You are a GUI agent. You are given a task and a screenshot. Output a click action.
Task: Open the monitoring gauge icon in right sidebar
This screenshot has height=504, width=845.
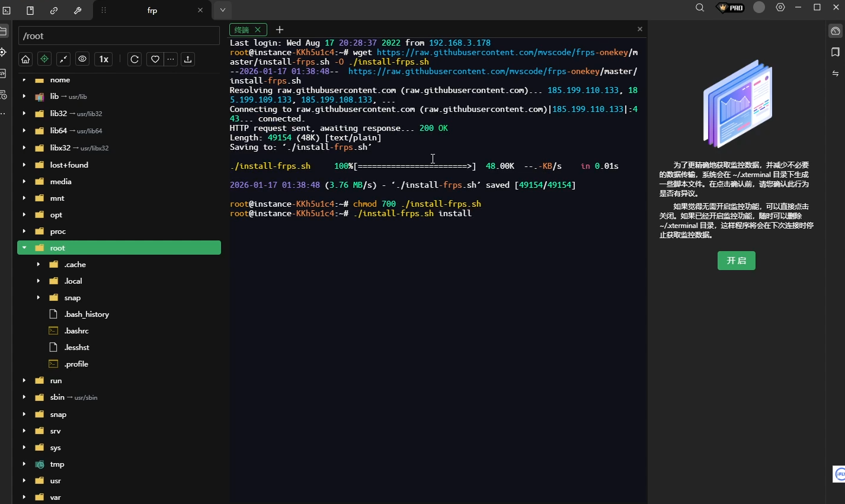(x=835, y=31)
